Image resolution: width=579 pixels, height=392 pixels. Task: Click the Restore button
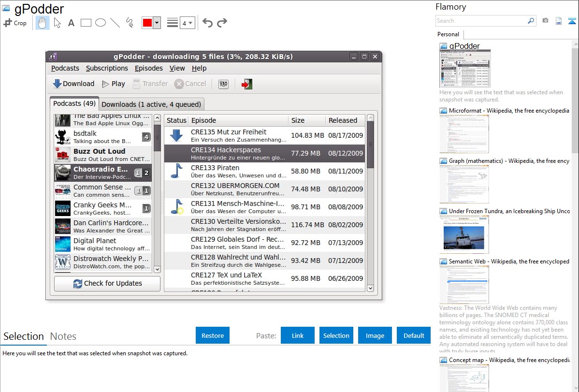pyautogui.click(x=213, y=335)
